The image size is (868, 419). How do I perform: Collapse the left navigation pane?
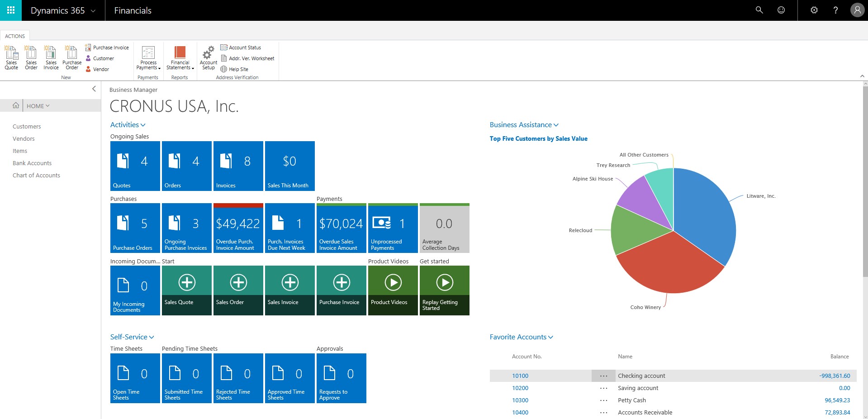click(x=94, y=89)
